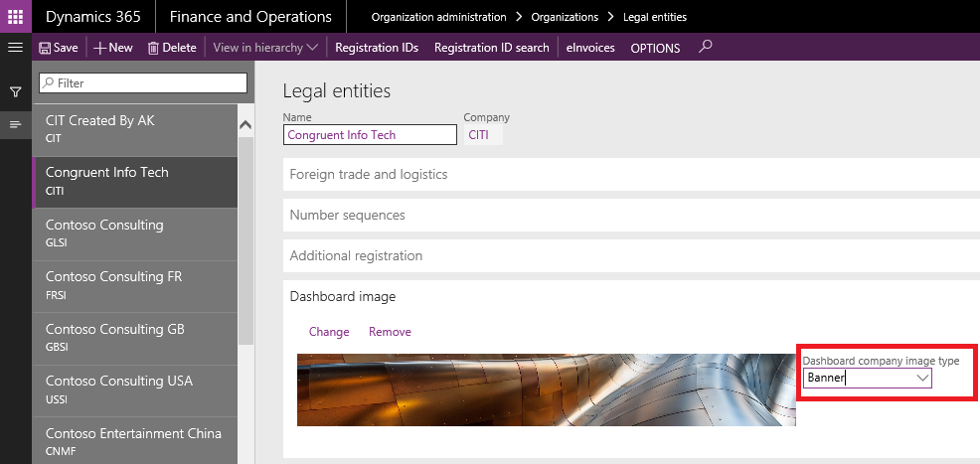The height and width of the screenshot is (464, 980).
Task: Open the View in hierarchy dropdown
Action: point(265,48)
